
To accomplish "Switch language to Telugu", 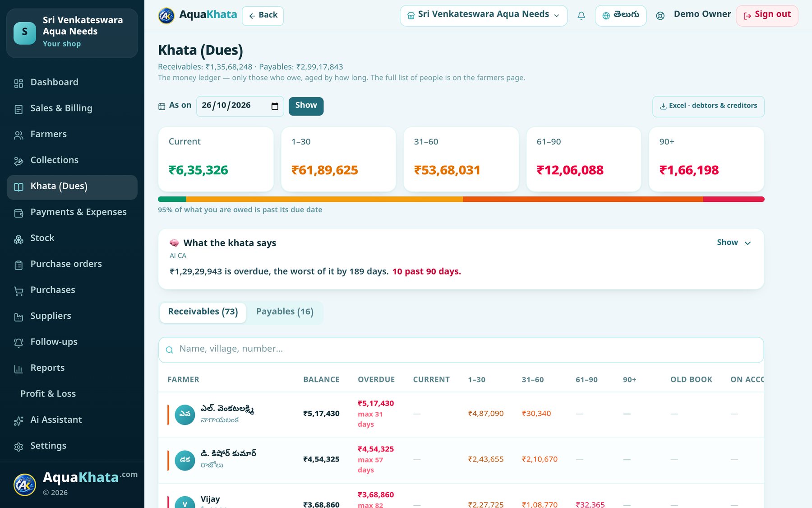I will coord(621,16).
